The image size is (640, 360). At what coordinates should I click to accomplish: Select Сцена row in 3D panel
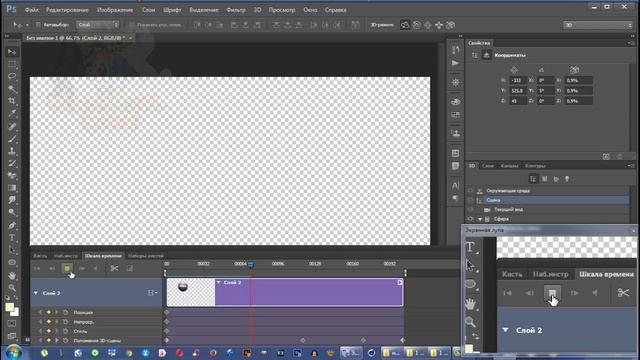tap(547, 200)
